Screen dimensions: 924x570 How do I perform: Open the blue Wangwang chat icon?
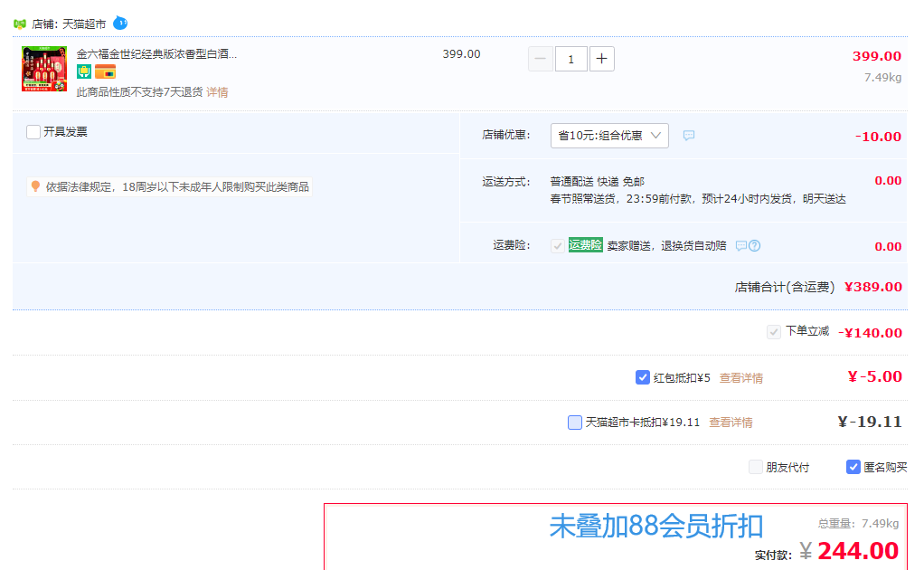(120, 23)
